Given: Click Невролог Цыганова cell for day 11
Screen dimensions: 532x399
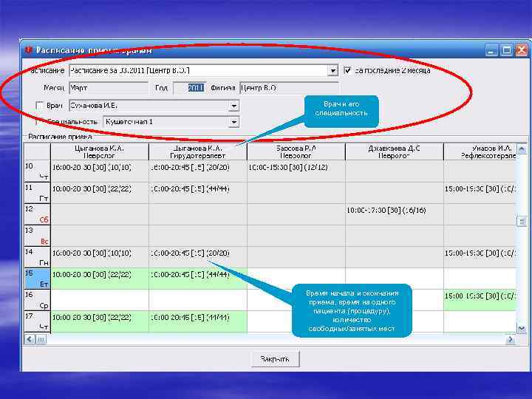Looking at the screenshot, I should pyautogui.click(x=100, y=193).
